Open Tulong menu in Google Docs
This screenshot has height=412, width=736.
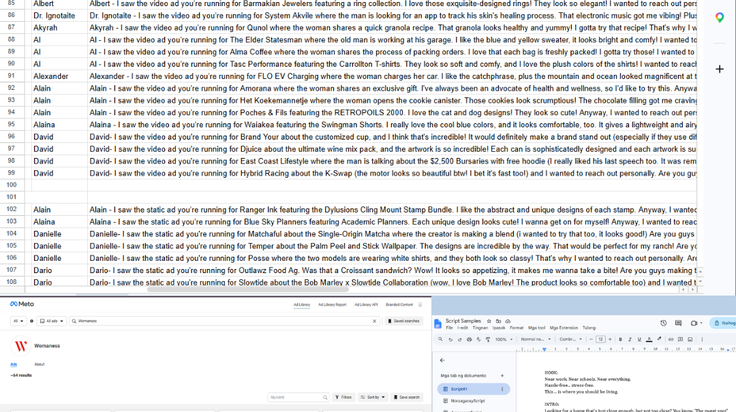pyautogui.click(x=589, y=328)
